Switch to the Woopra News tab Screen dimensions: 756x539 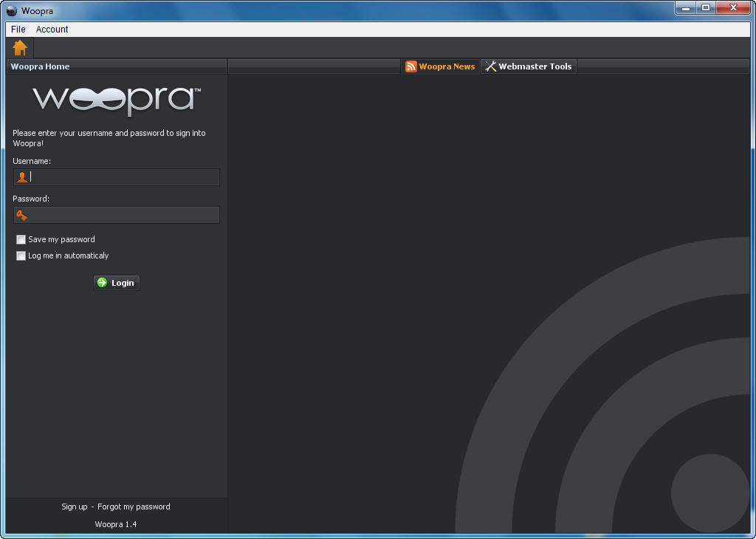440,66
